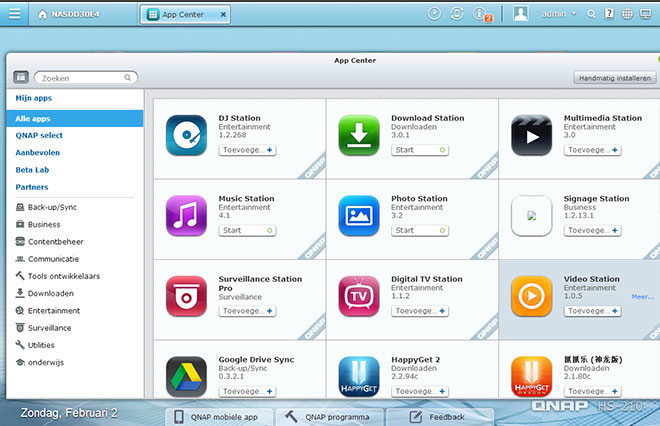Expand the admin account dropdown
This screenshot has height=426, width=660.
pos(559,14)
